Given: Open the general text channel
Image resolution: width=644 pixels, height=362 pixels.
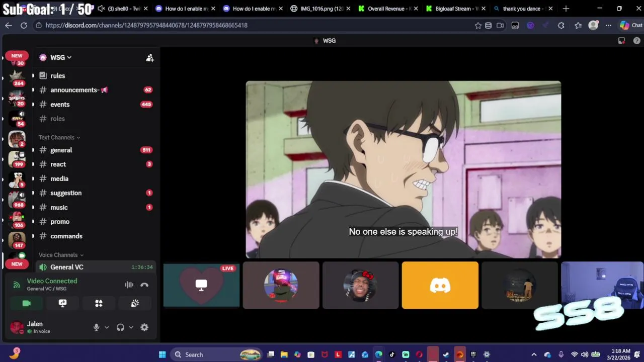Looking at the screenshot, I should (x=95, y=150).
